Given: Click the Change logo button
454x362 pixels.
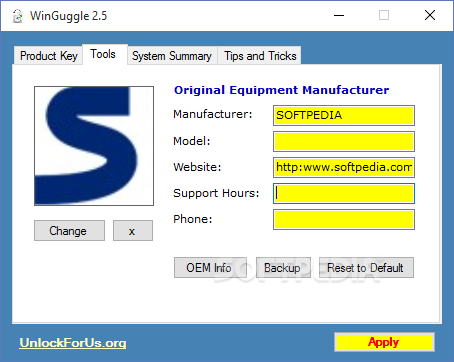Looking at the screenshot, I should [x=69, y=230].
